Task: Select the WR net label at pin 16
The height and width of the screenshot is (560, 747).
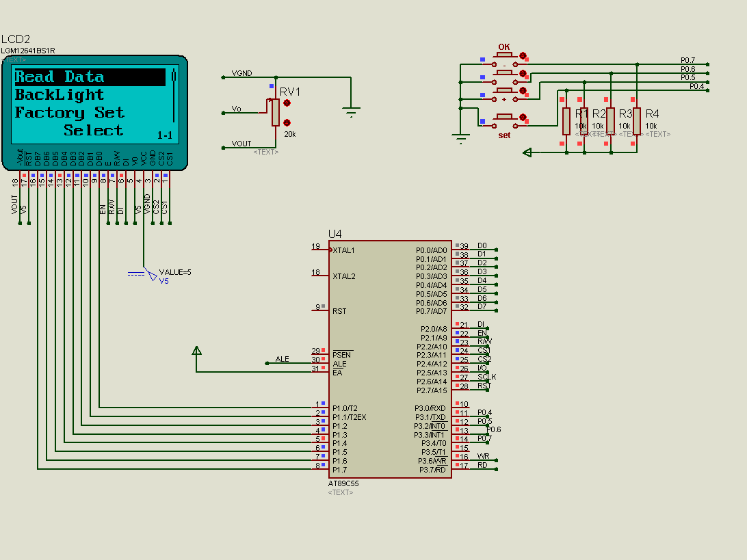Action: (x=483, y=455)
